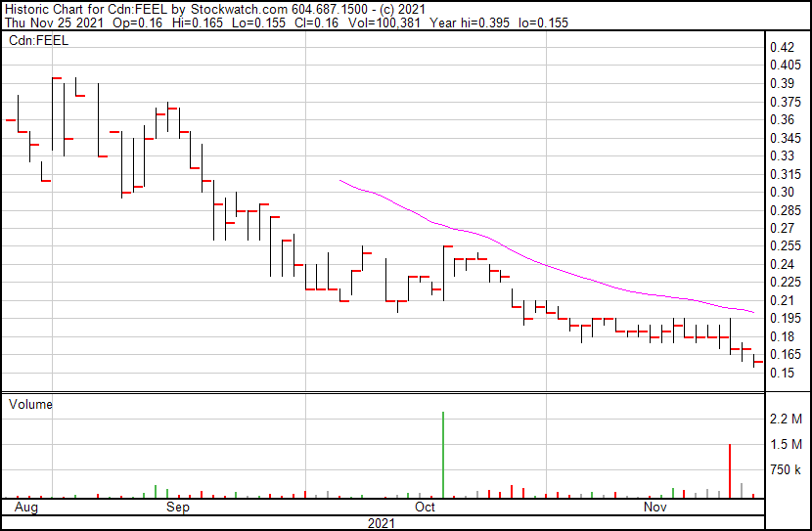Click the 0.255 price axis label
The image size is (812, 531).
pyautogui.click(x=786, y=245)
